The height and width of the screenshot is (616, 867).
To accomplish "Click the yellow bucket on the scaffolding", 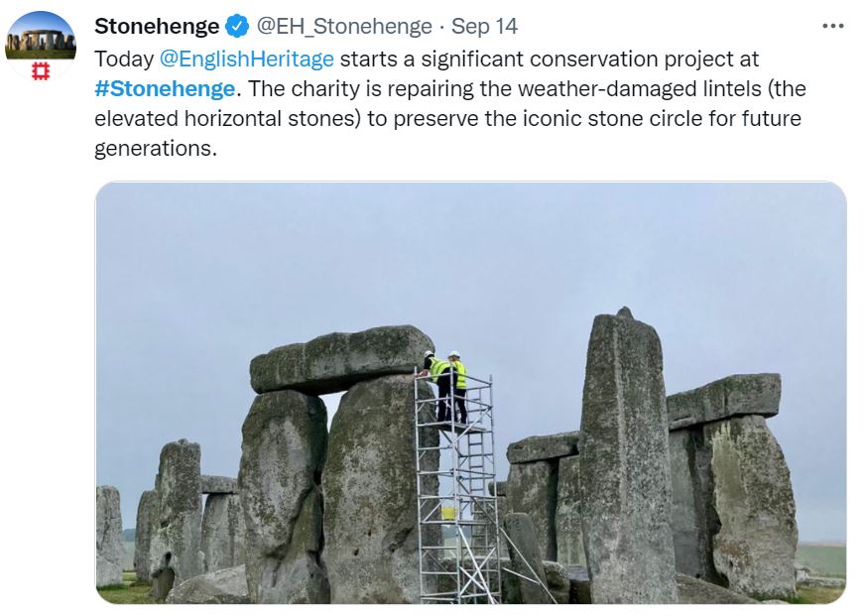I will pyautogui.click(x=448, y=512).
